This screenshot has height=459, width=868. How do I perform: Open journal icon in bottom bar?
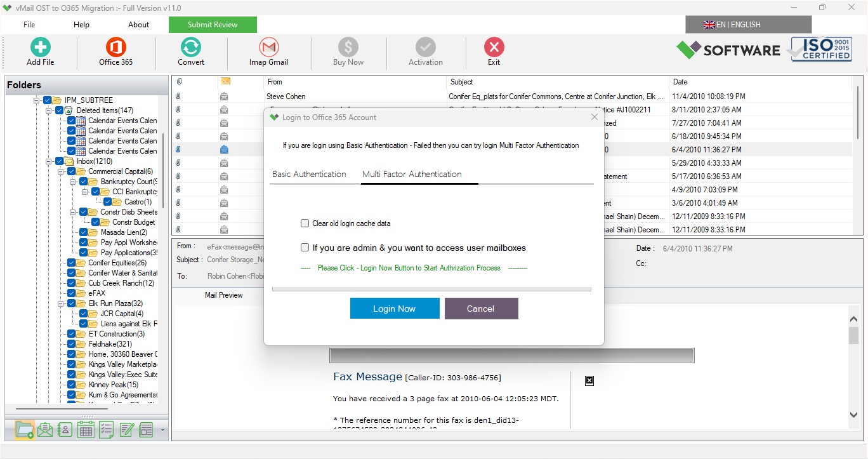(x=147, y=430)
